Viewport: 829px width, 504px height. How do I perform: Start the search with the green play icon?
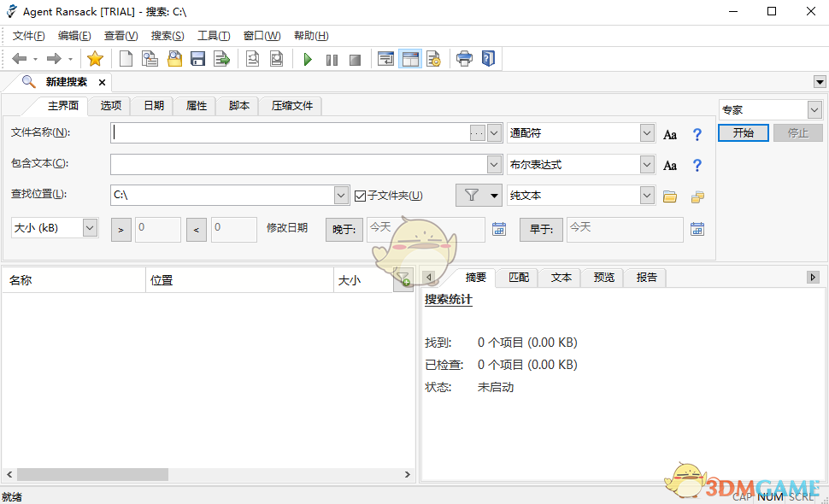coord(308,58)
